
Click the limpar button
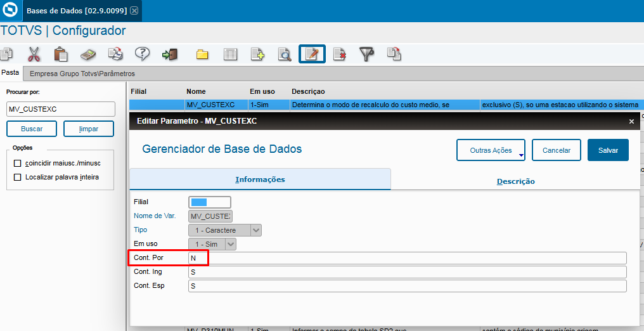point(89,129)
